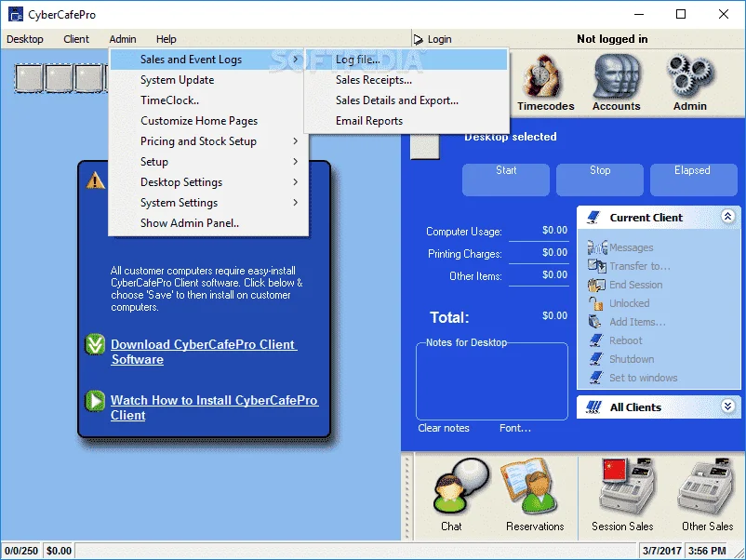Screen dimensions: 746x560
Task: Open the Reservations icon
Action: 529,487
